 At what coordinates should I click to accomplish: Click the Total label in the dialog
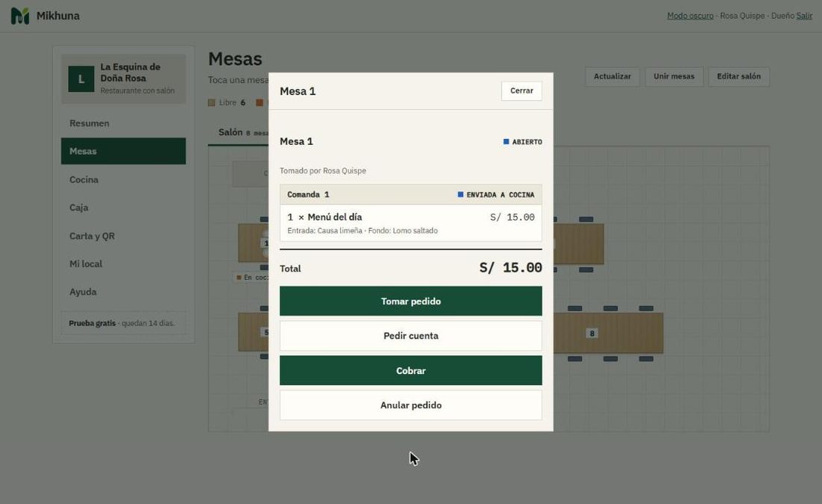coord(291,269)
